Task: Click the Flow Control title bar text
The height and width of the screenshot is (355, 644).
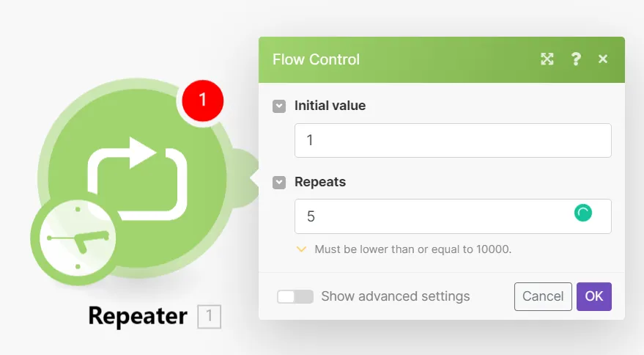Action: click(316, 59)
